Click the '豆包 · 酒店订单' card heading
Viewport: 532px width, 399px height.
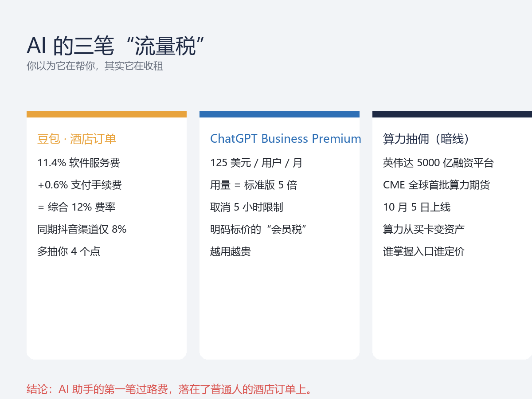click(77, 139)
